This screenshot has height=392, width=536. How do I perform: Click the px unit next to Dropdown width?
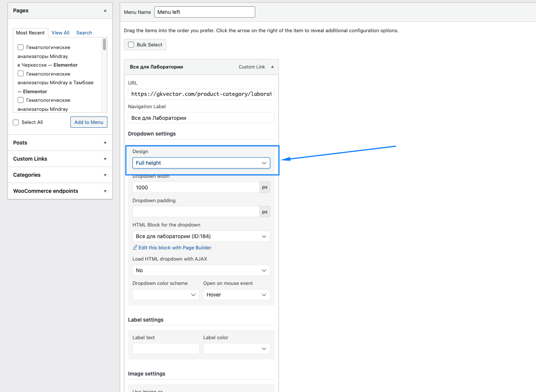click(x=265, y=187)
